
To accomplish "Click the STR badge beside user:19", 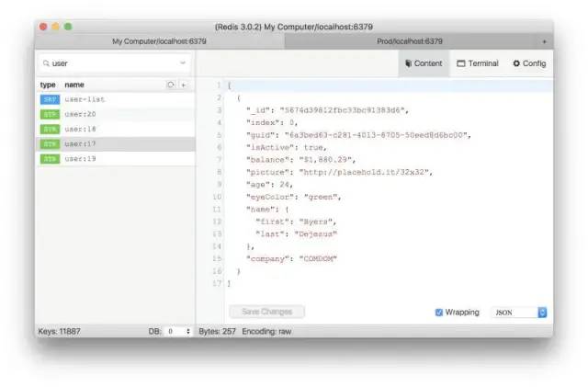I will (49, 159).
